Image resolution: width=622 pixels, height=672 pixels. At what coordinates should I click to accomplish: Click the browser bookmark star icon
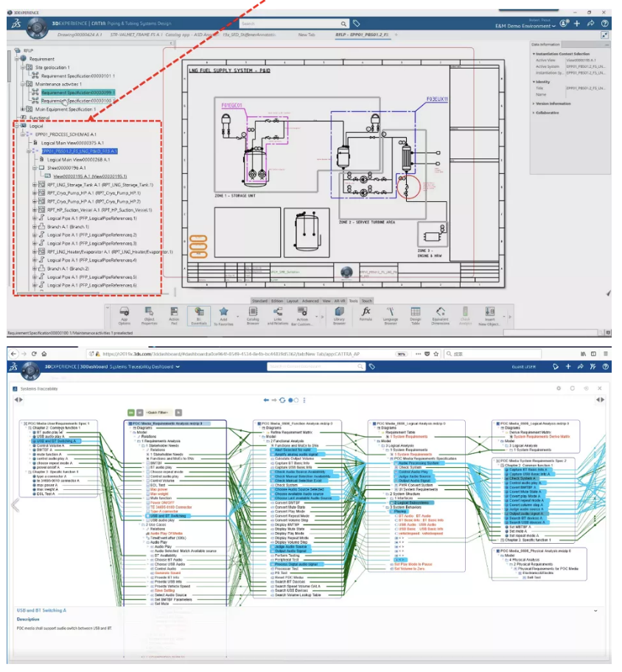[436, 354]
